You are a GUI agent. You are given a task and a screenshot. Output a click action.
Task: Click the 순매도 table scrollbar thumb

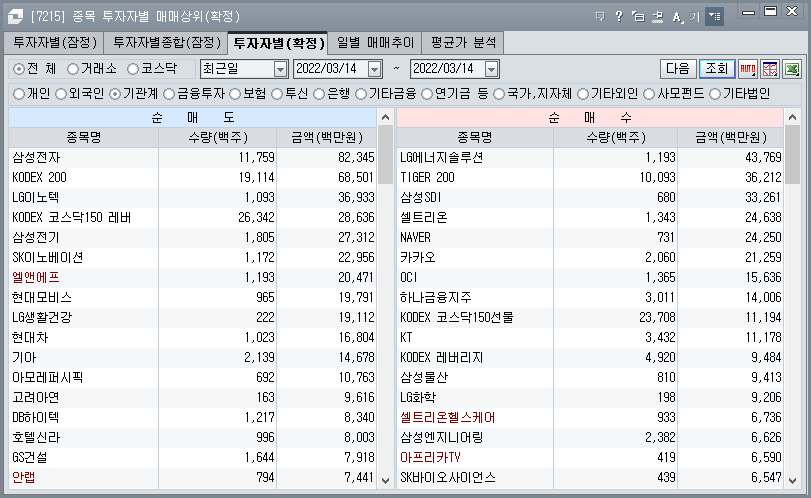pos(385,155)
